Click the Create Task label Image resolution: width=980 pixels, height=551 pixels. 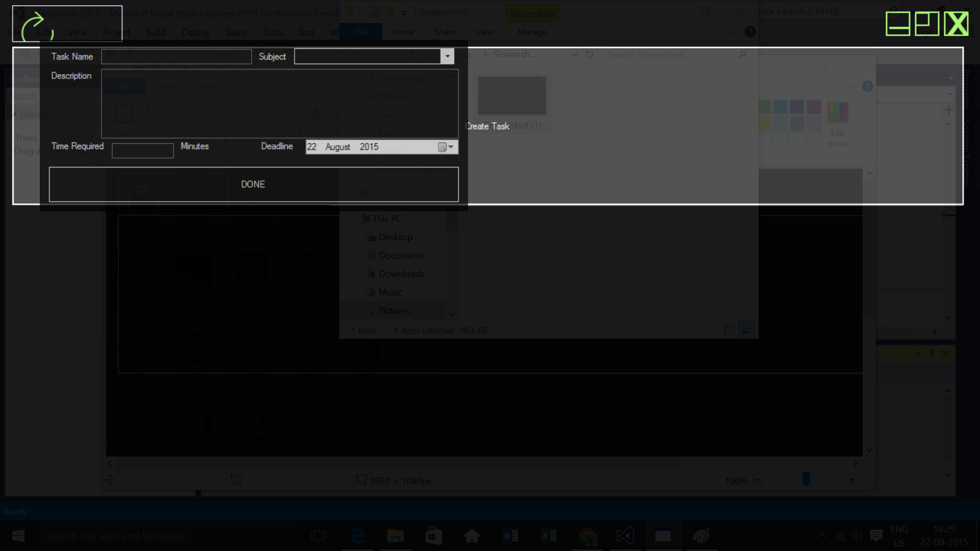tap(487, 126)
